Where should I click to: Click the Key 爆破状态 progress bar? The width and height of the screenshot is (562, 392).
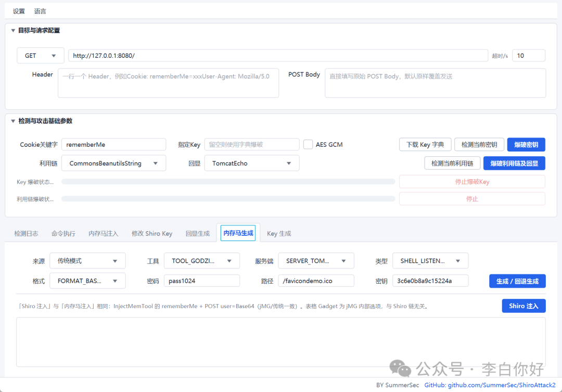tap(228, 182)
